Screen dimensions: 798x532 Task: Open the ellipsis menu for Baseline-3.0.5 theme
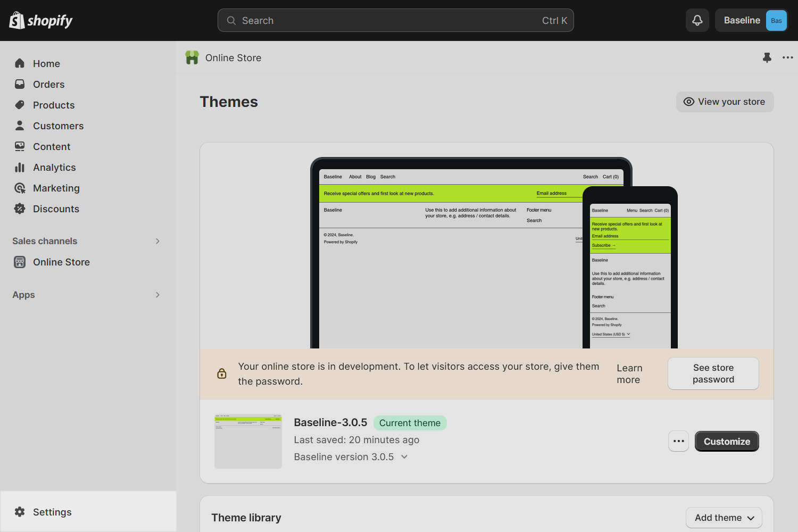[x=678, y=441]
